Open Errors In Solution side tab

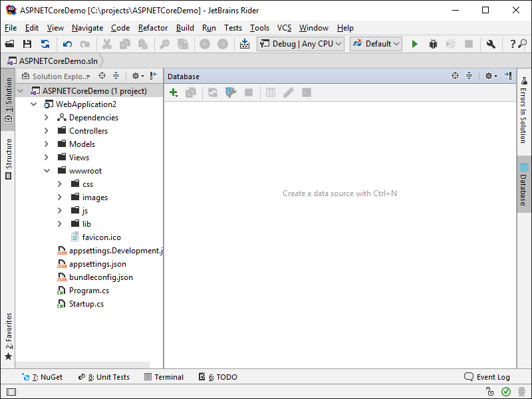coord(524,110)
